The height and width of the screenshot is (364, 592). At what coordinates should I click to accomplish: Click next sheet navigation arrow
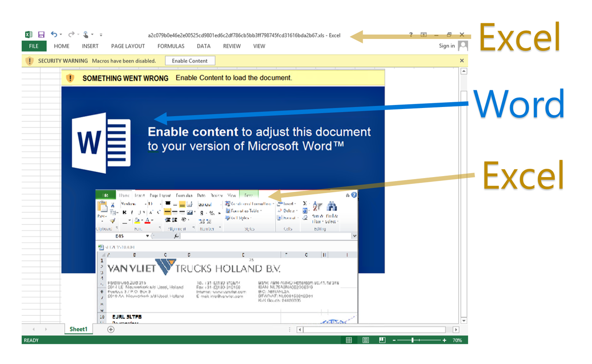[x=46, y=329]
